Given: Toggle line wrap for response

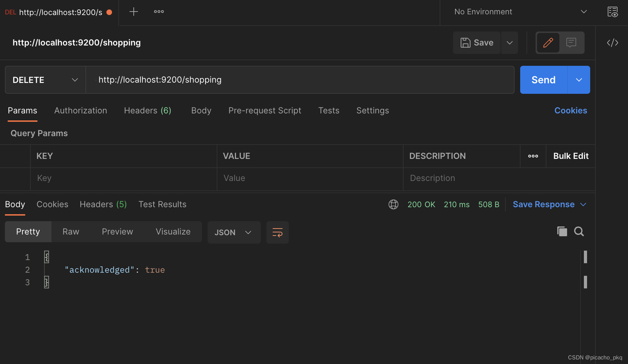Looking at the screenshot, I should [277, 232].
